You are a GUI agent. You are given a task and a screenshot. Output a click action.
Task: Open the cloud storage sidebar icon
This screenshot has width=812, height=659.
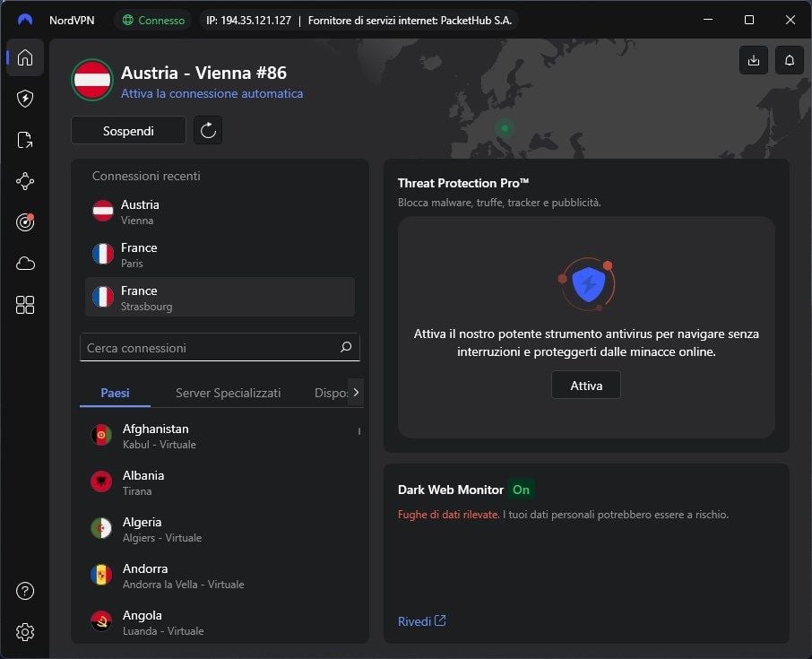pos(25,264)
